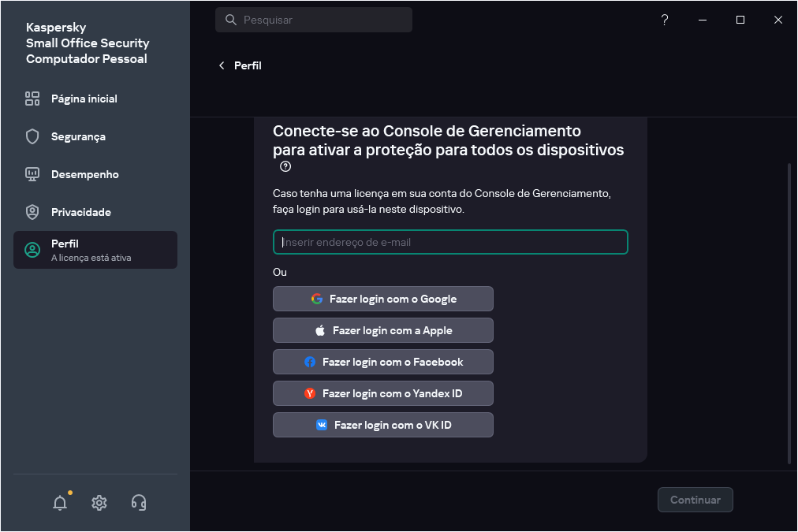Open the Privacidade section icon
Image resolution: width=798 pixels, height=532 pixels.
32,212
